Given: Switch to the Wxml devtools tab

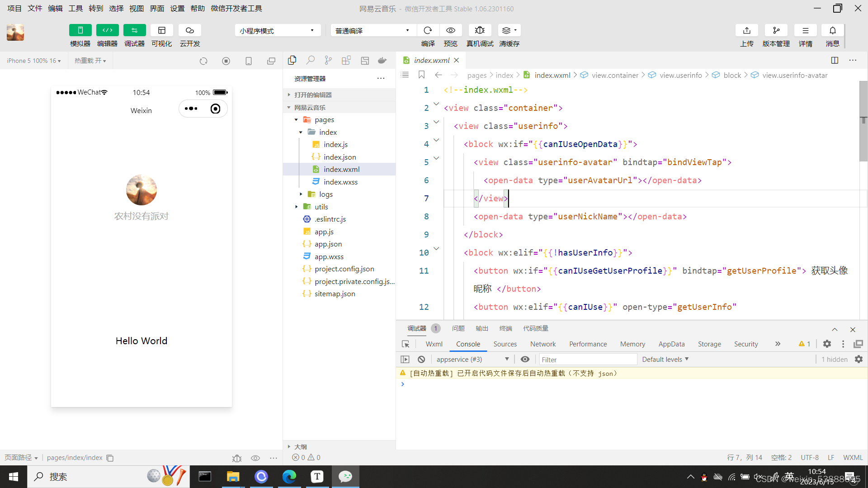Looking at the screenshot, I should pyautogui.click(x=434, y=344).
